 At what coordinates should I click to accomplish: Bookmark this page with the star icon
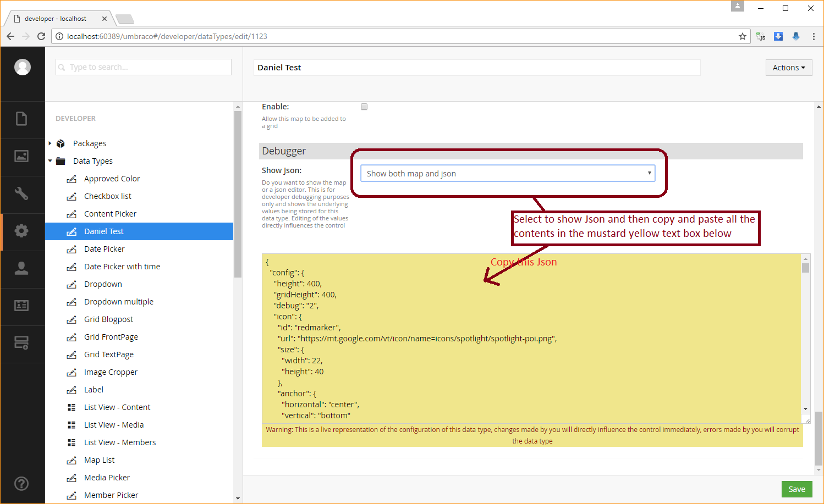(743, 36)
